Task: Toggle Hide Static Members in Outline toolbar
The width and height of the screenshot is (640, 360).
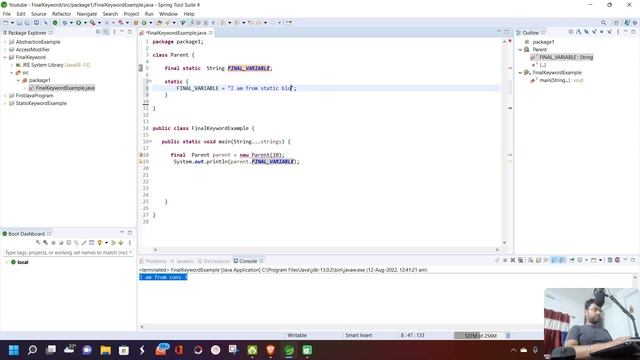Action: click(594, 32)
